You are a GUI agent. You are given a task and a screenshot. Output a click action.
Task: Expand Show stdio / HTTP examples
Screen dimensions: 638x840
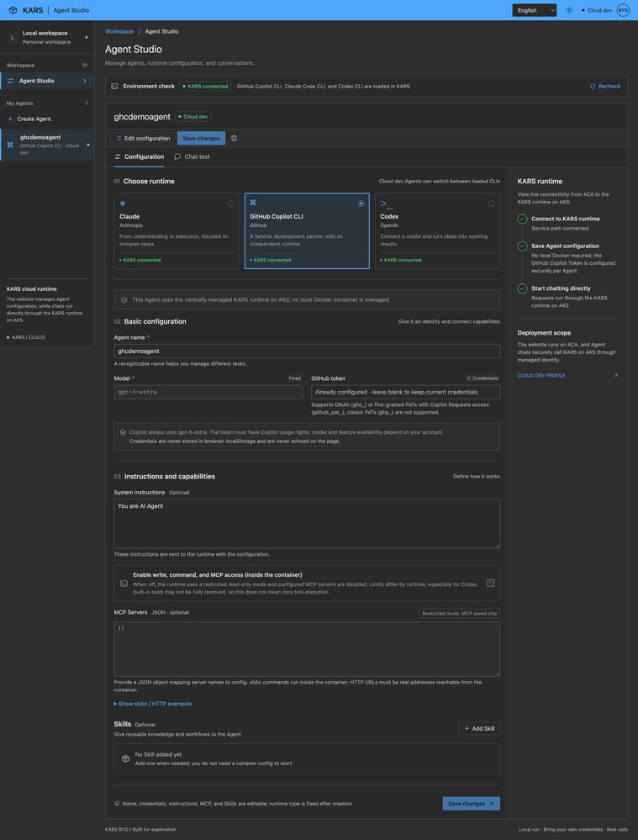pos(153,704)
